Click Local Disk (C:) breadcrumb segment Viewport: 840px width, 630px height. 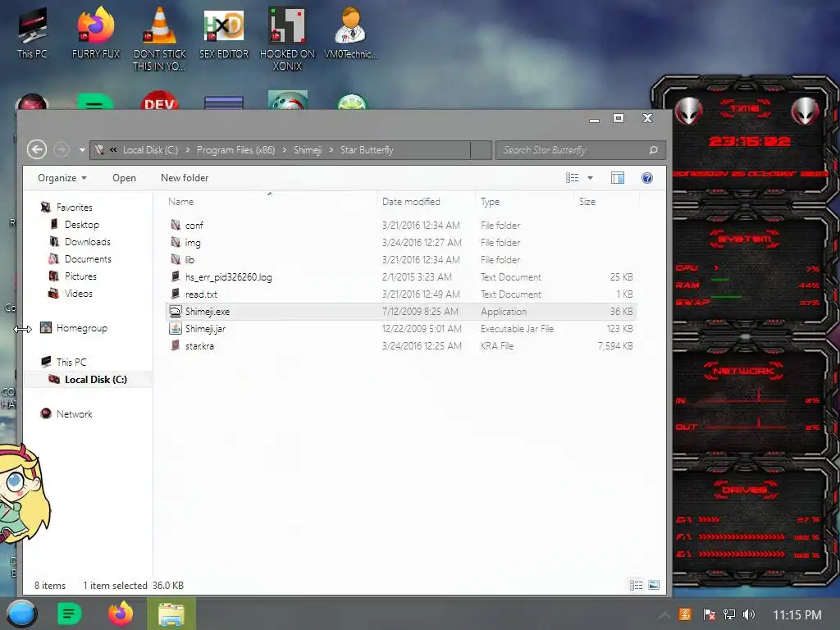pyautogui.click(x=150, y=150)
